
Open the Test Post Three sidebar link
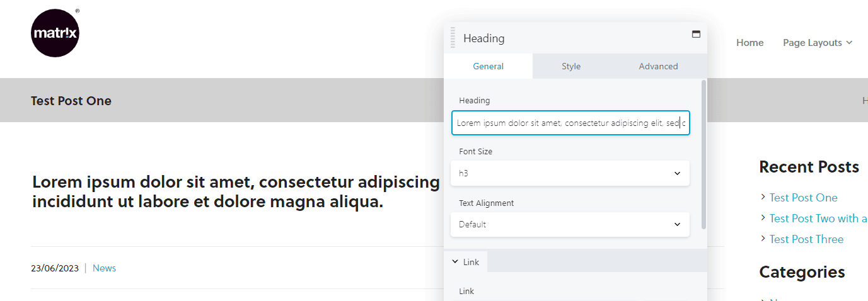(806, 239)
